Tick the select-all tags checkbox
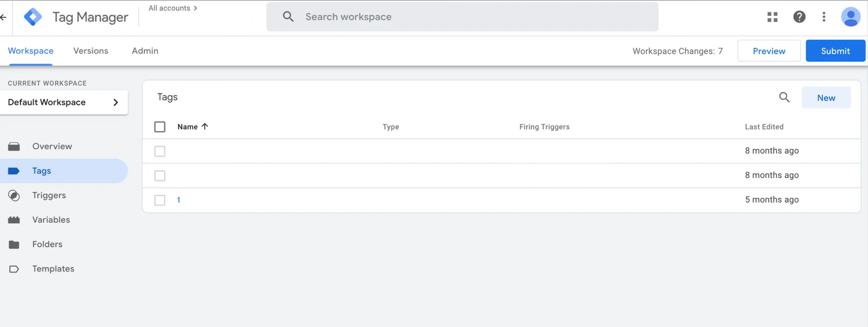Viewport: 868px width, 327px height. pos(160,127)
